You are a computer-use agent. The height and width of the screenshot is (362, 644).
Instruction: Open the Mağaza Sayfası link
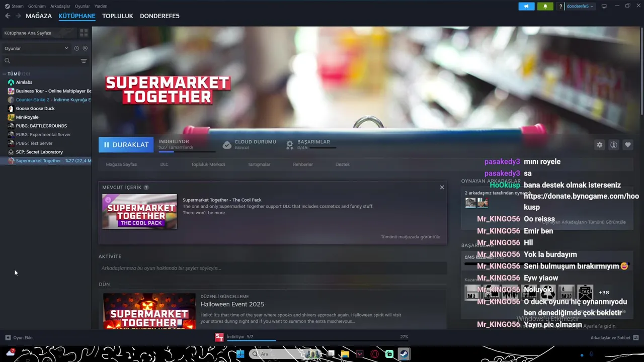pyautogui.click(x=122, y=164)
